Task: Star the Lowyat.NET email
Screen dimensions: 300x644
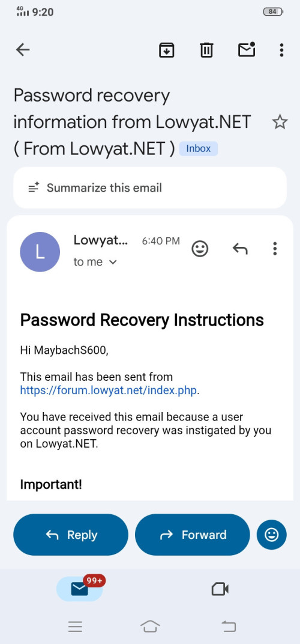Action: coord(280,122)
